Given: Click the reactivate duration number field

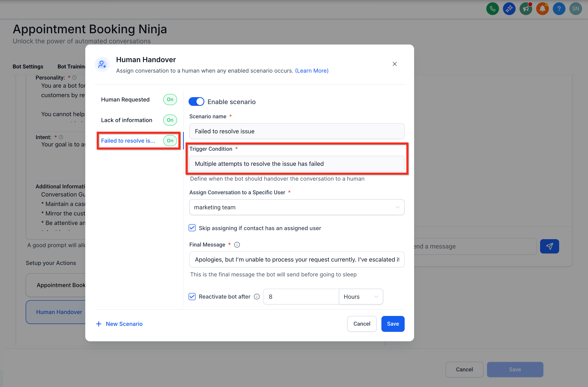Looking at the screenshot, I should tap(301, 297).
